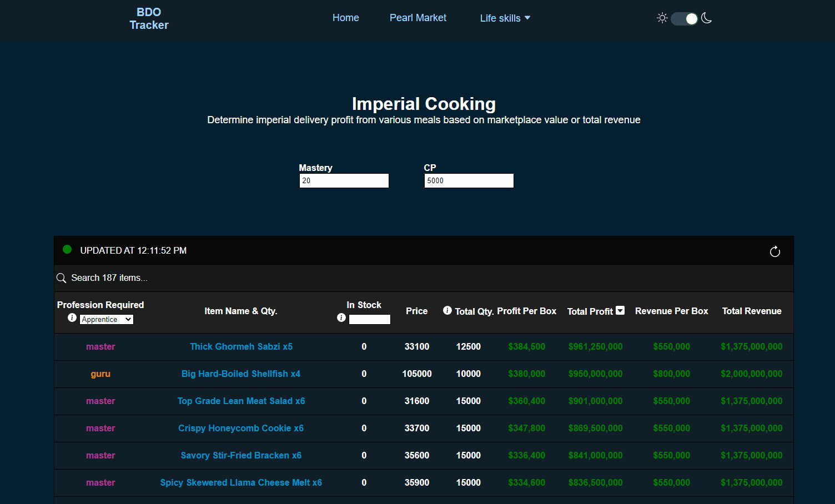The image size is (835, 504).
Task: Click total profit $836,500,000
Action: (596, 482)
